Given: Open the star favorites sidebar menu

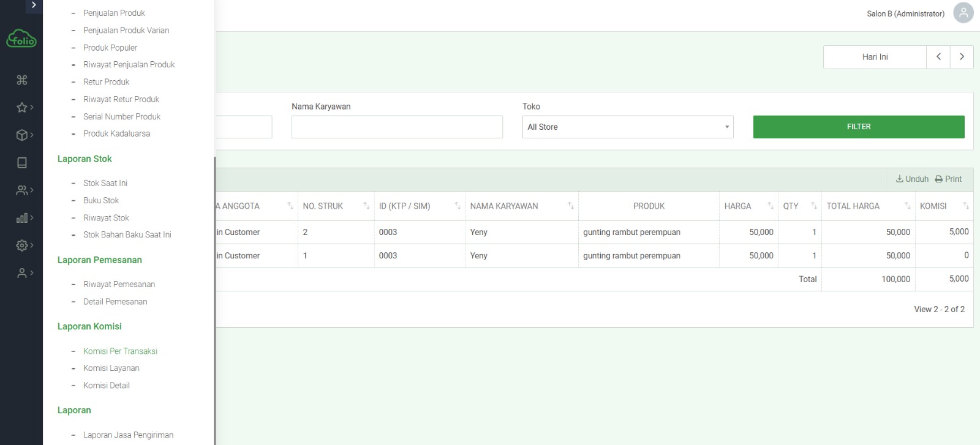Looking at the screenshot, I should pos(23,108).
